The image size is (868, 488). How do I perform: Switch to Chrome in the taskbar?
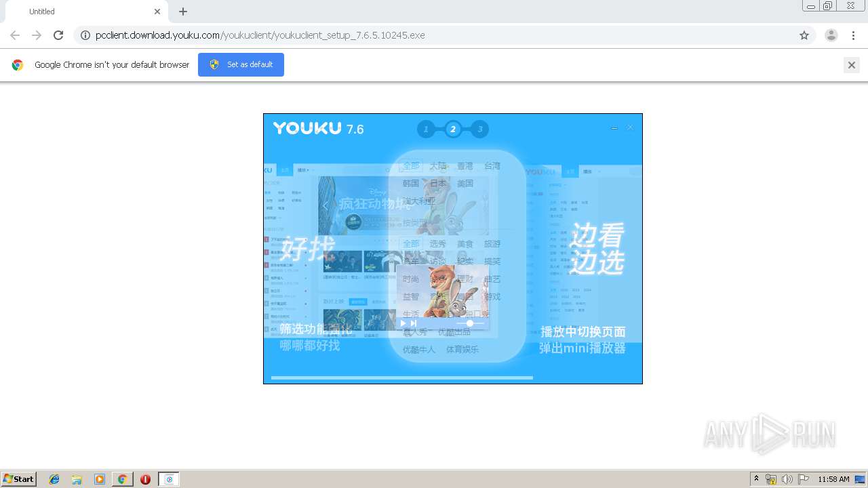[x=122, y=479]
